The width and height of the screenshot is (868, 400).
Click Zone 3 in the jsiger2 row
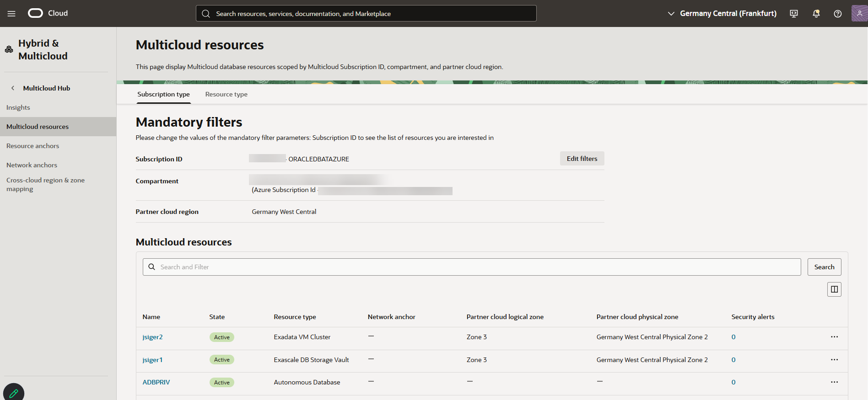[477, 337]
